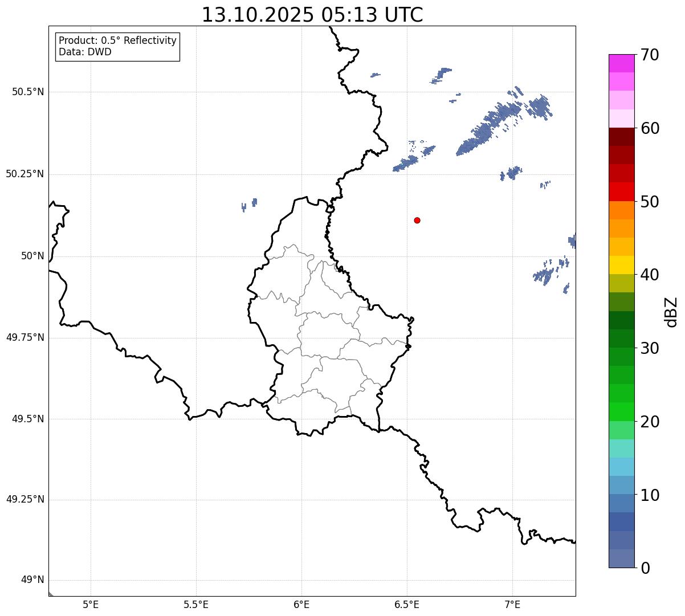Viewport: 685px width, 616px height.
Task: Click the colorbar tick label 10
Action: (x=650, y=495)
